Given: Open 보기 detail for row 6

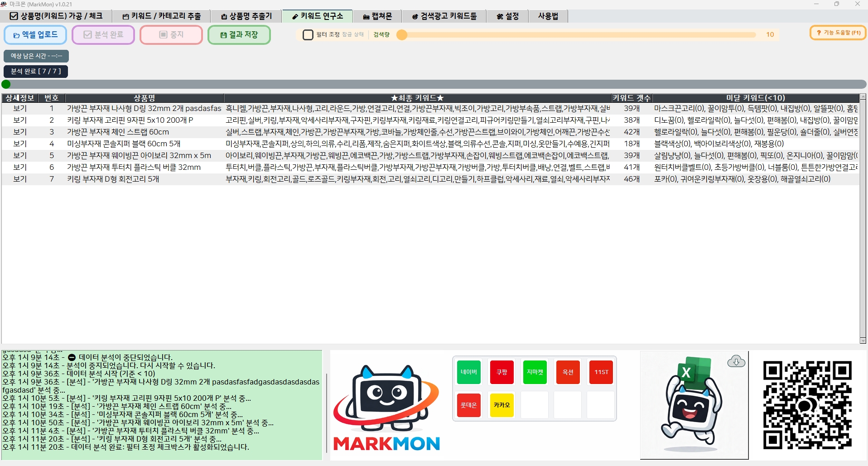Looking at the screenshot, I should [20, 168].
